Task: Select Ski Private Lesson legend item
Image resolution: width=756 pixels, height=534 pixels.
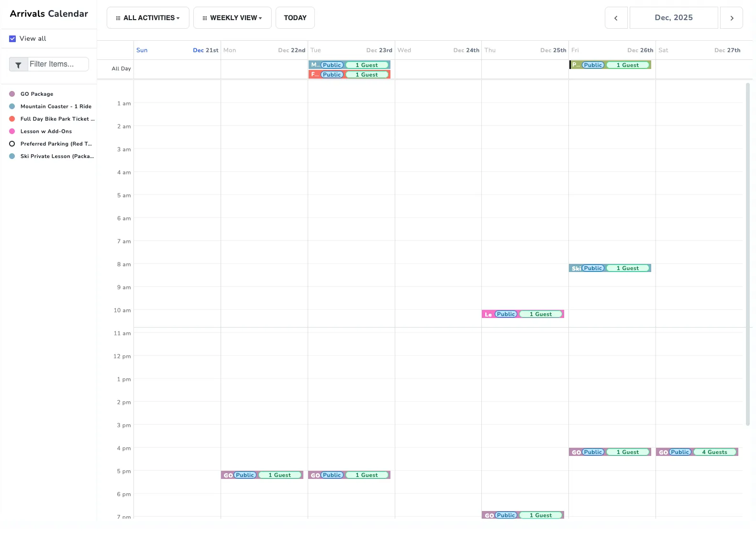Action: 52,156
